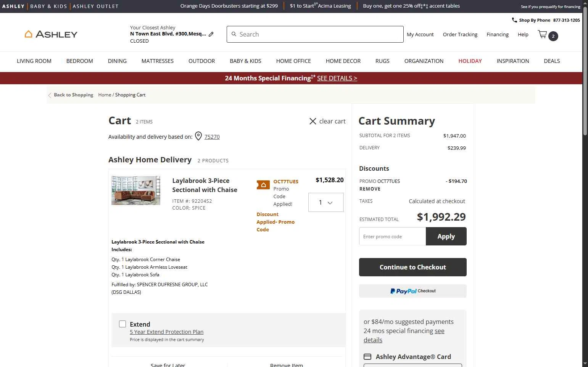Open the Mattresses navigation menu
588x367 pixels.
(x=157, y=61)
